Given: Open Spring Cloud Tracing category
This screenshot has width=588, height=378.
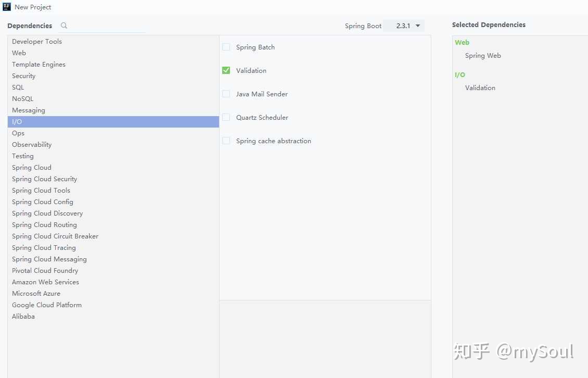Looking at the screenshot, I should click(x=113, y=247).
